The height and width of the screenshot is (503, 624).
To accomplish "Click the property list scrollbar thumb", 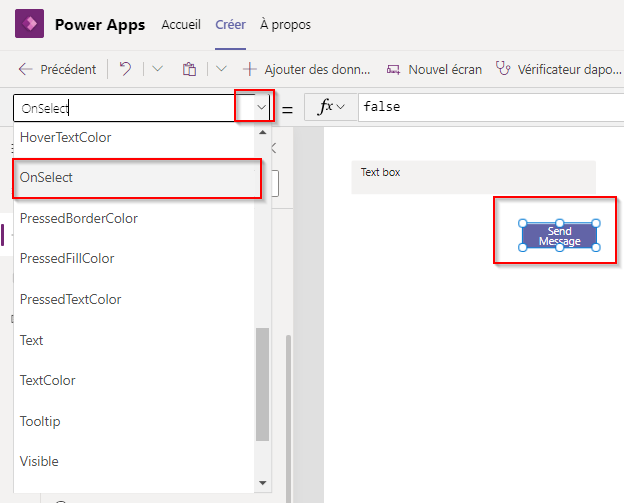I will (262, 384).
